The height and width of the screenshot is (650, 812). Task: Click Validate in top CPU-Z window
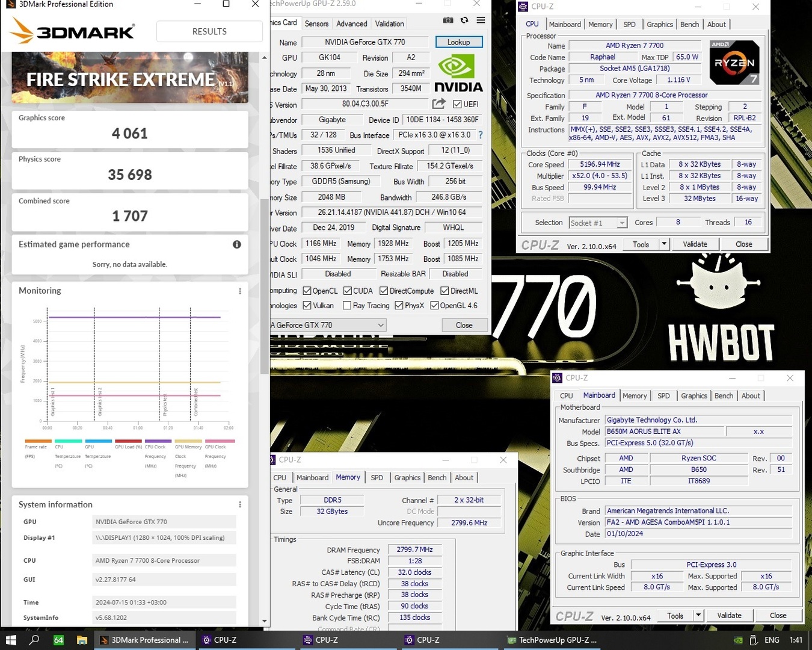coord(695,244)
